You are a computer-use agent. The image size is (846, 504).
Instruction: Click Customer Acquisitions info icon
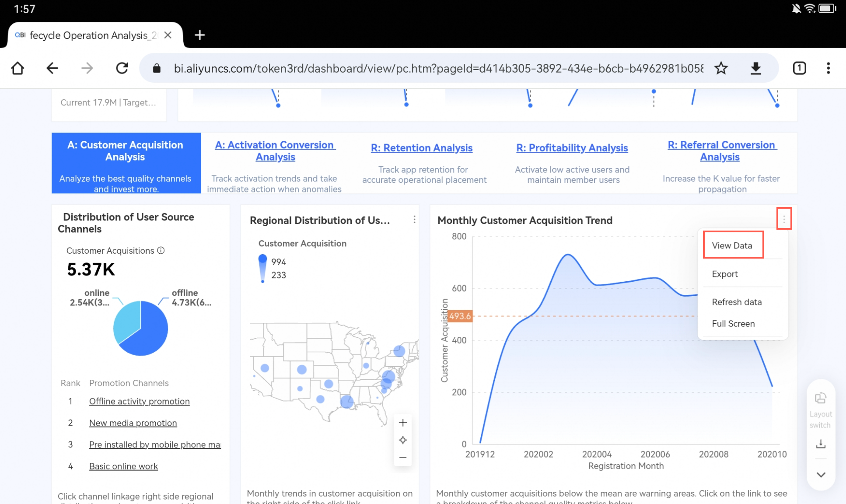click(161, 250)
